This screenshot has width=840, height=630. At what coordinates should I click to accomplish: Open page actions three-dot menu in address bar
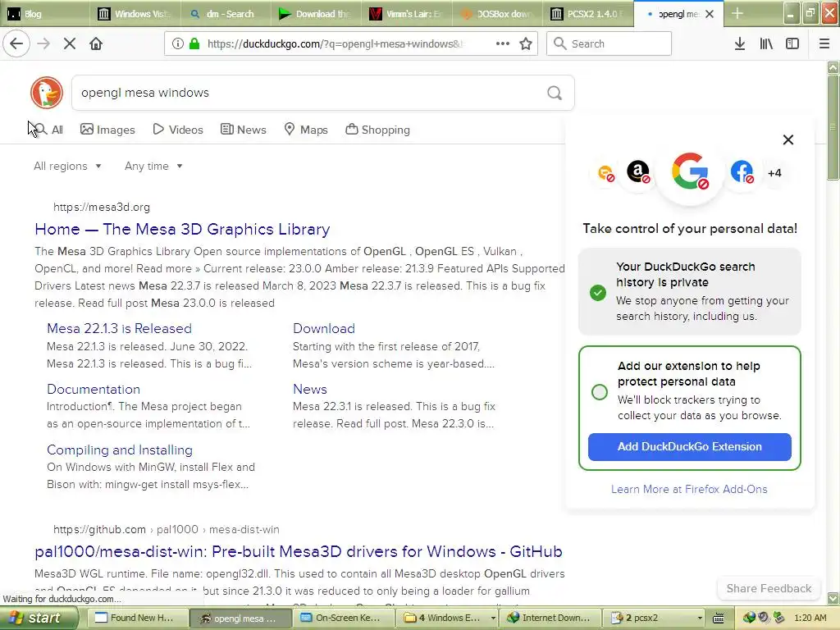[503, 43]
